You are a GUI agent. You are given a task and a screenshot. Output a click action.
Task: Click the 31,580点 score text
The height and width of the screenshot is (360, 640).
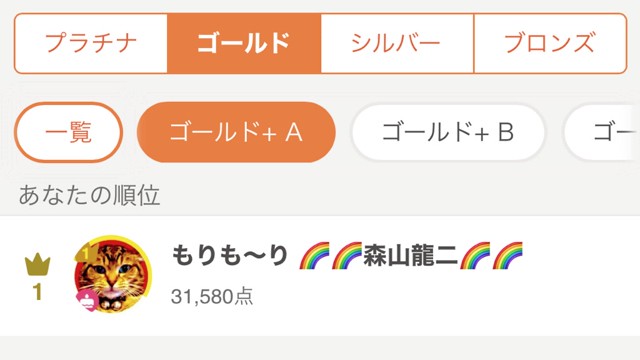click(212, 296)
